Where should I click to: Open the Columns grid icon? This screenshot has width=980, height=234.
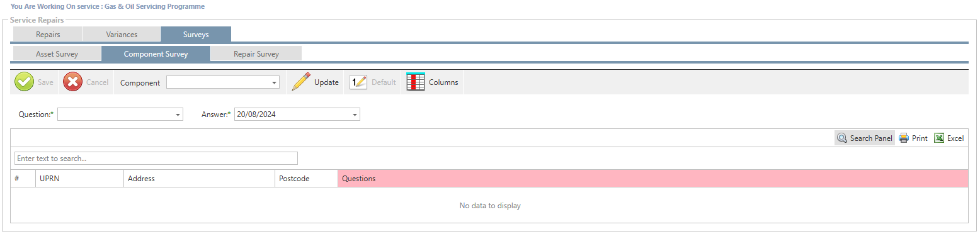(x=416, y=82)
